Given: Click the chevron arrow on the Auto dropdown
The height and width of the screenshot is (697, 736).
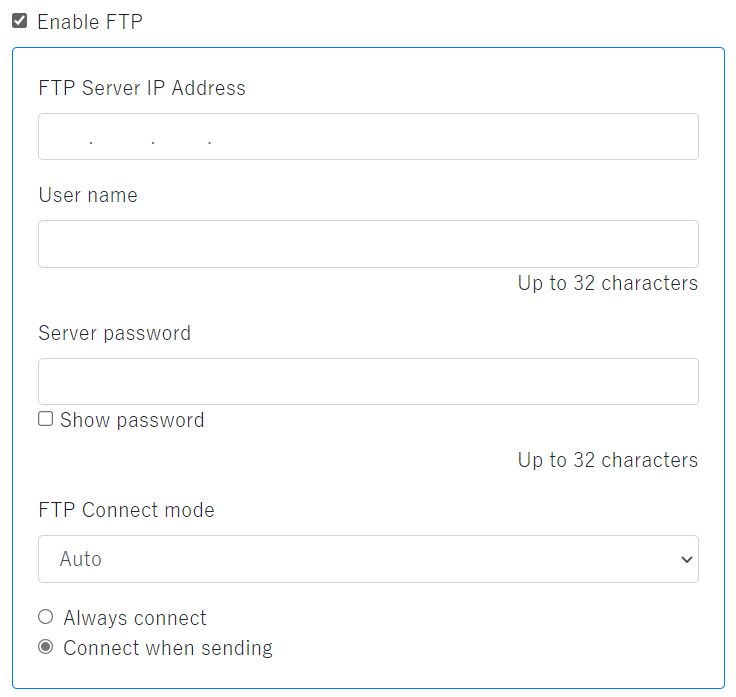Looking at the screenshot, I should tap(686, 559).
